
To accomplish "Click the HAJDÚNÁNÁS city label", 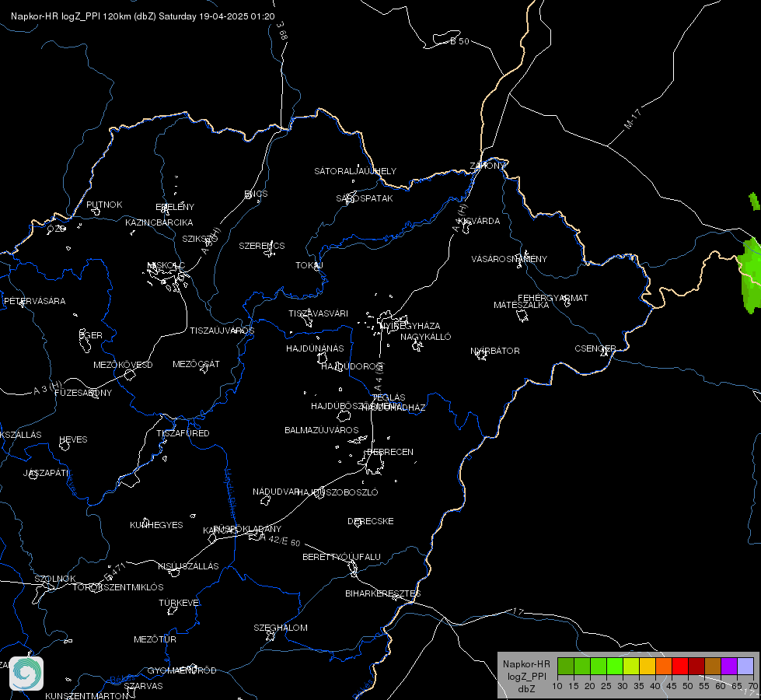I will click(315, 348).
